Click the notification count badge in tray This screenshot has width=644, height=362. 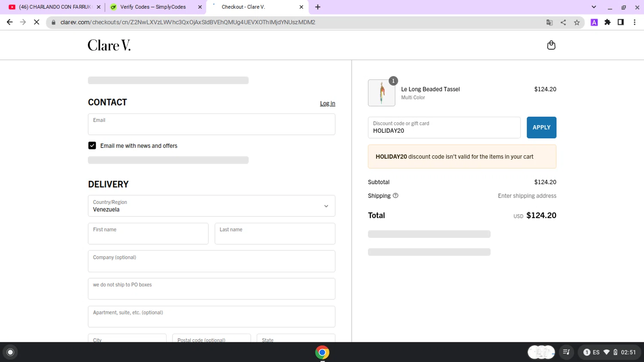pyautogui.click(x=586, y=352)
